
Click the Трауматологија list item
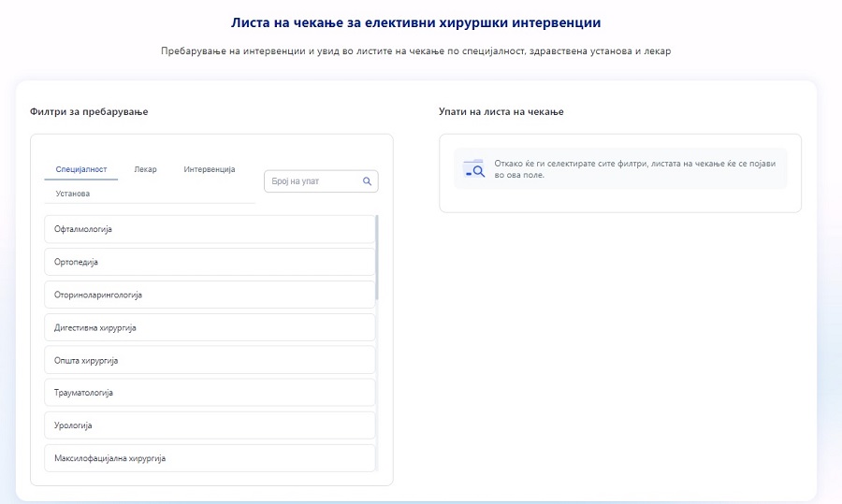click(x=210, y=393)
